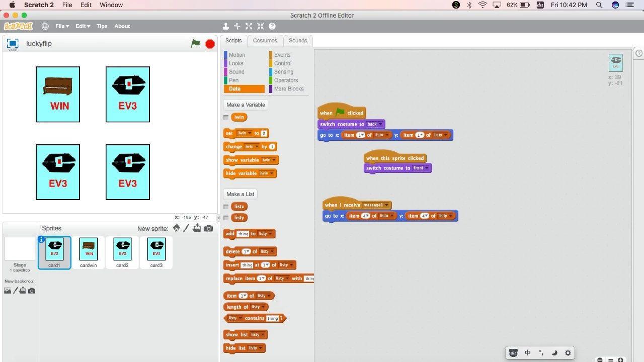The image size is (644, 362).
Task: Open macOS Spotlight search
Action: pos(599,5)
